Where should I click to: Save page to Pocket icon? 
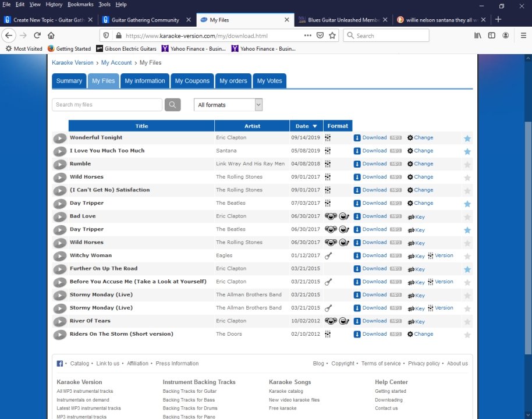tap(320, 35)
